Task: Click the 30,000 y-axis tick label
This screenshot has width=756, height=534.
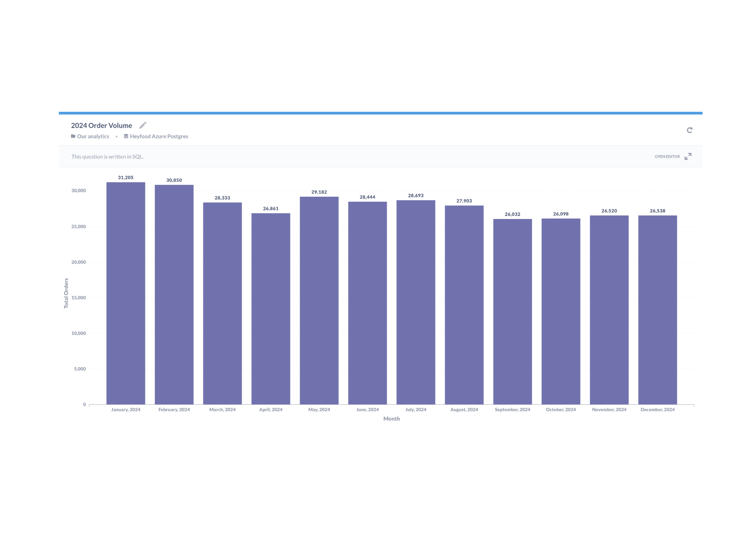Action: pos(79,191)
